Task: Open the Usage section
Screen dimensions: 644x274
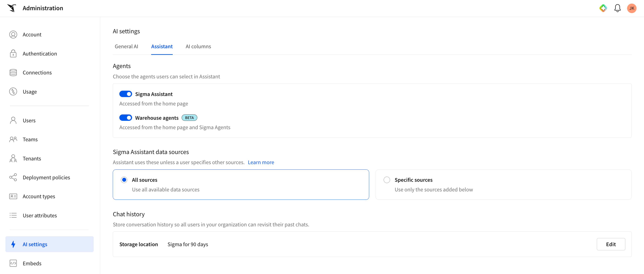Action: coord(49,91)
